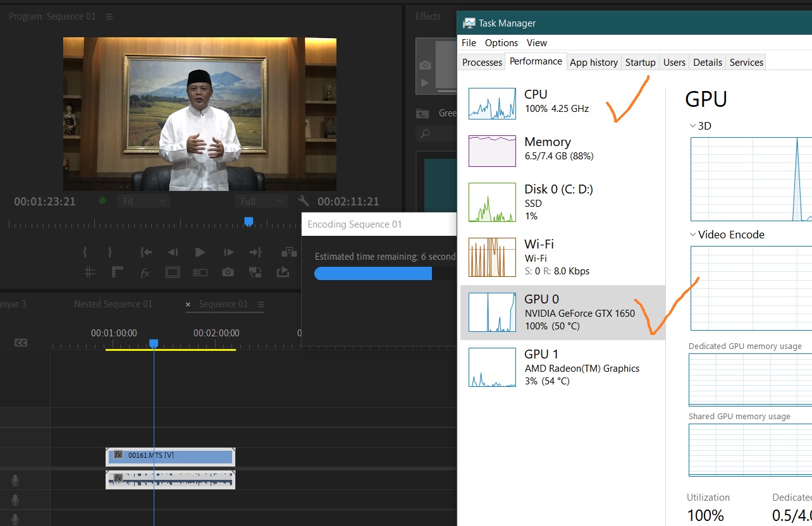Click the Comparison View icon
Screen dimensions: 812x526
point(200,272)
